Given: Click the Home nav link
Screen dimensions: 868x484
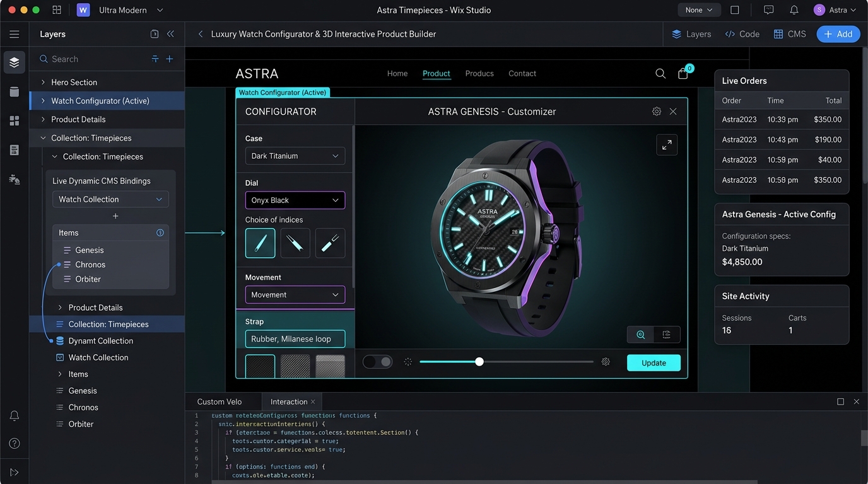Looking at the screenshot, I should click(x=397, y=74).
